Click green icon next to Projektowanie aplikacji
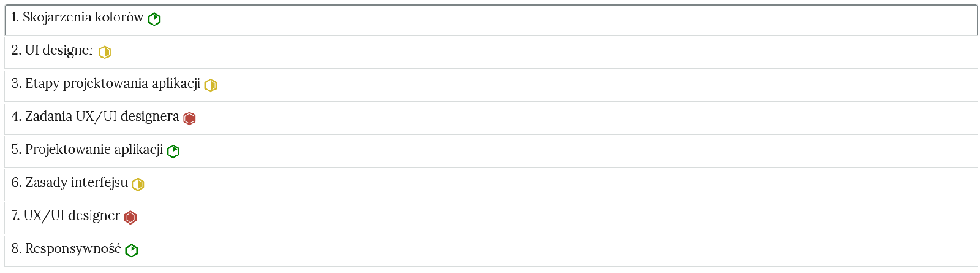 point(173,152)
